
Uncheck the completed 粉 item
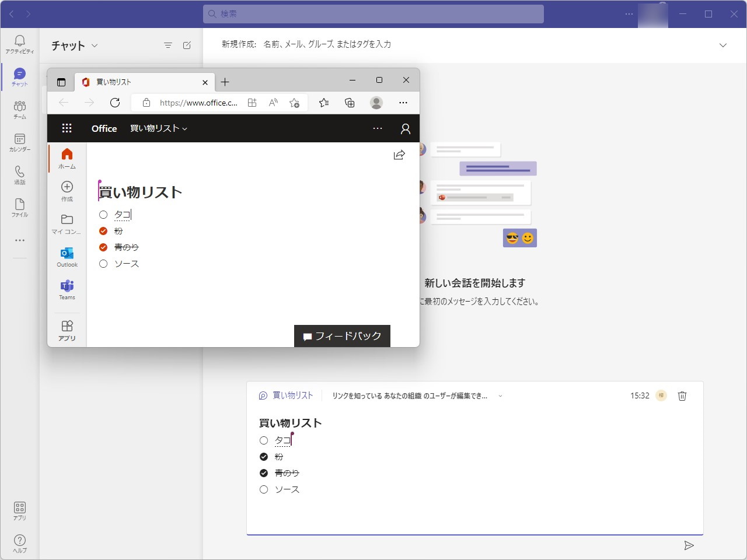point(103,231)
